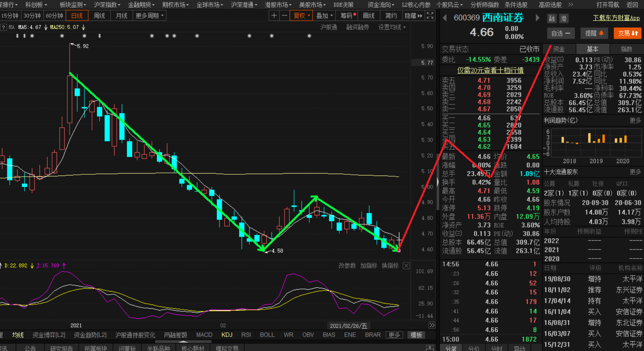
Task: Open the MA help question mark
Action: pos(3,27)
